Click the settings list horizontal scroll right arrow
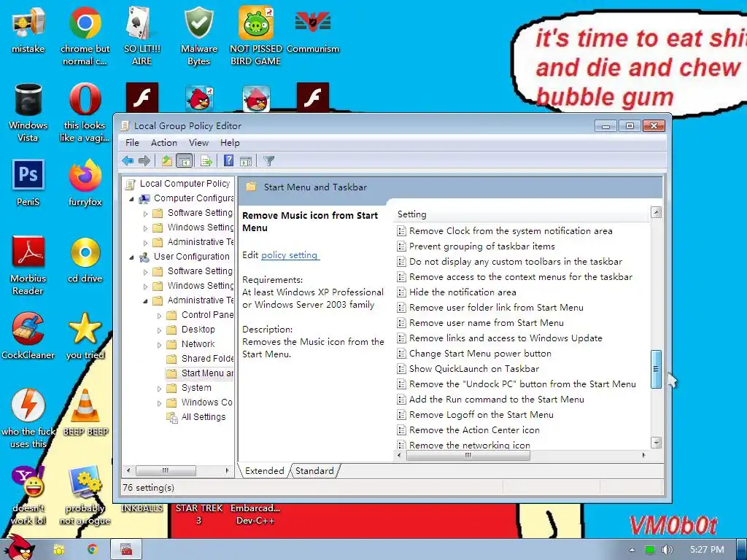The image size is (747, 560). coord(643,455)
